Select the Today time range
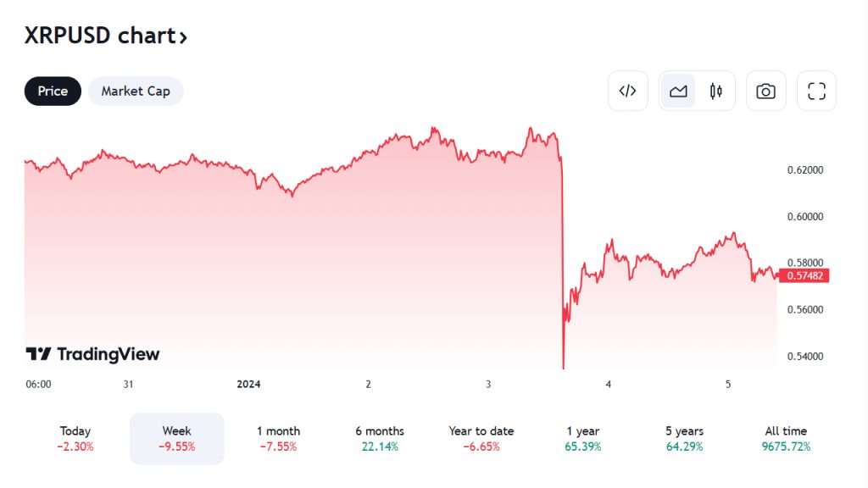This screenshot has width=868, height=488. pyautogui.click(x=75, y=439)
